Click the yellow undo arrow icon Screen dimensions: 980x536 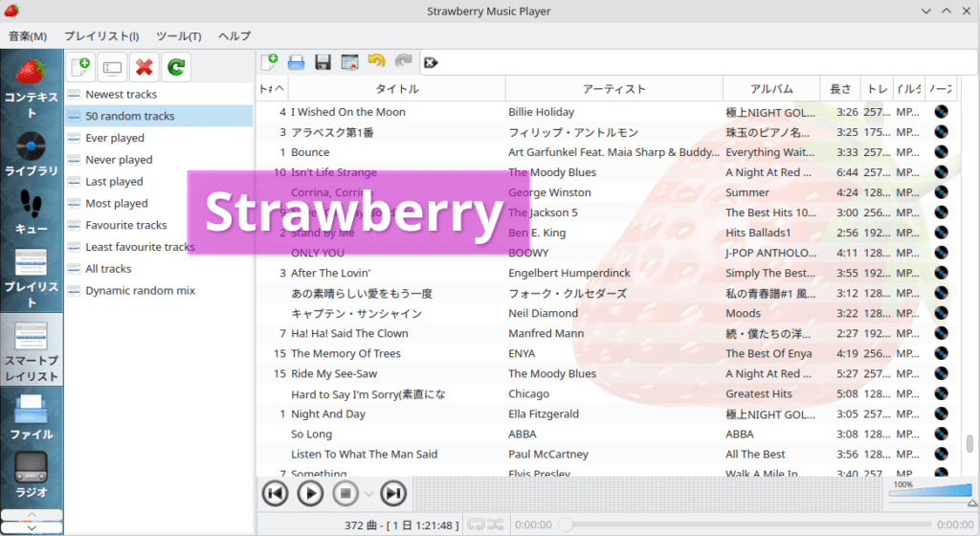(376, 60)
